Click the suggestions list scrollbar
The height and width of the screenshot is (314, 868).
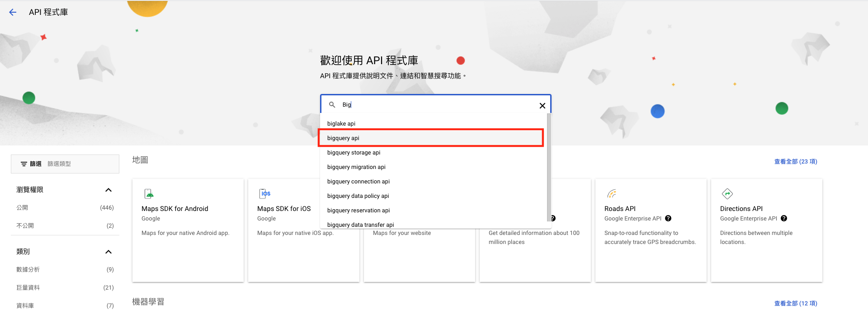pos(549,167)
